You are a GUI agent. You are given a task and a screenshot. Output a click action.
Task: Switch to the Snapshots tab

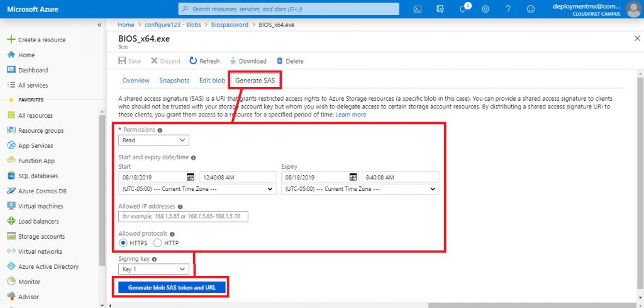coord(174,81)
